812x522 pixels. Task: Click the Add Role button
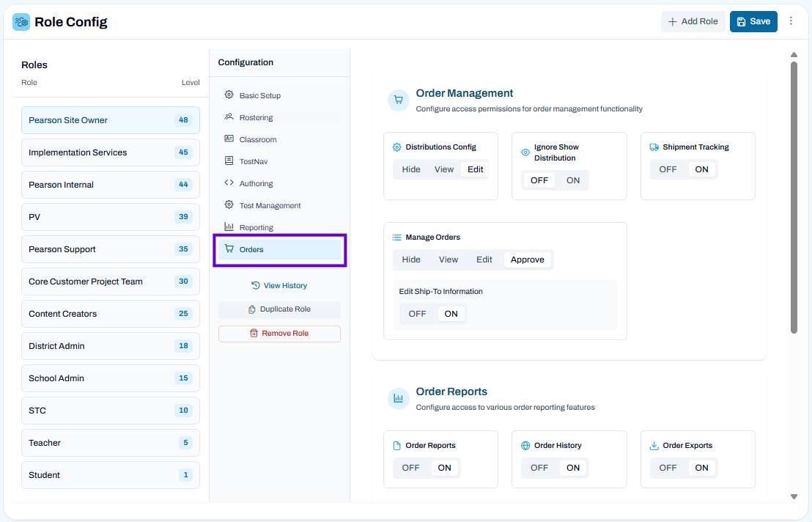pyautogui.click(x=693, y=21)
